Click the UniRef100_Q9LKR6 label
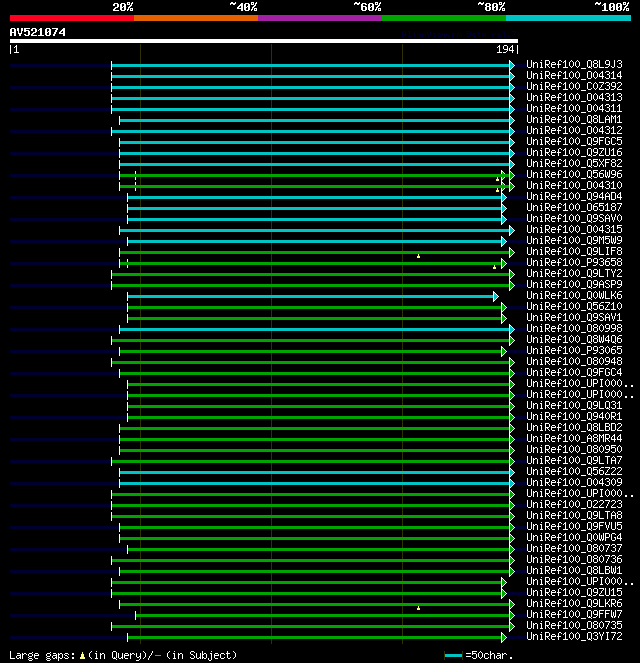This screenshot has height=663, width=640. click(x=574, y=603)
